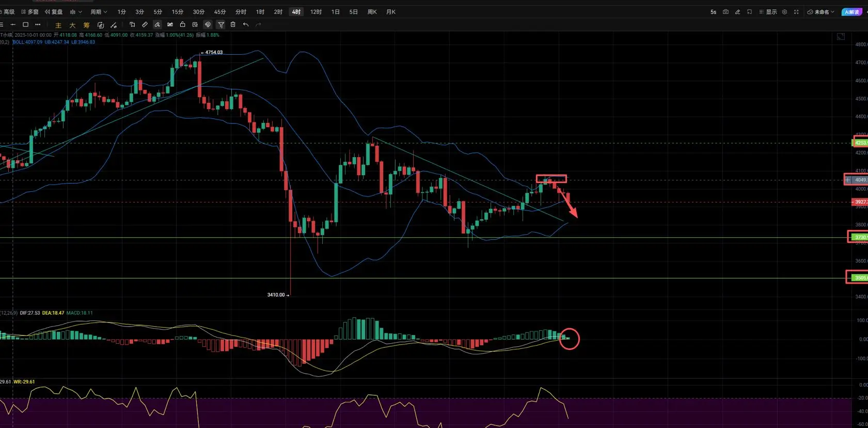Click the annotation panel icon before the eye
The width and height of the screenshot is (868, 428).
click(x=195, y=24)
